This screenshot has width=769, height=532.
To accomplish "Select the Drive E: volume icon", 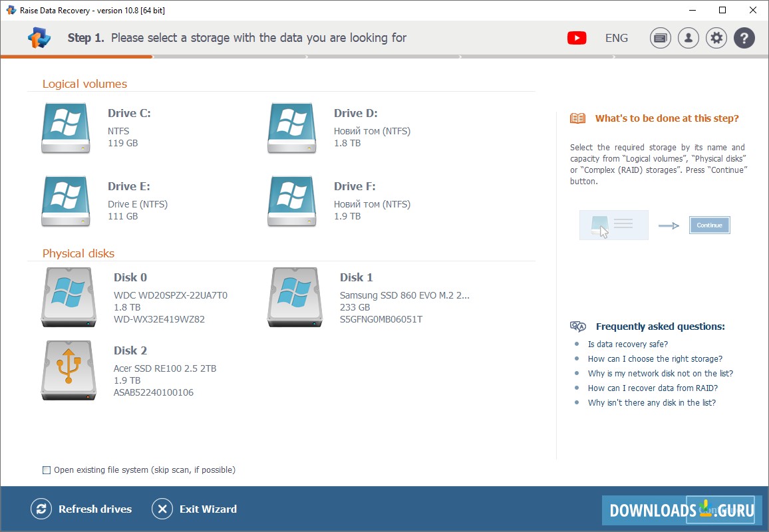I will [66, 201].
